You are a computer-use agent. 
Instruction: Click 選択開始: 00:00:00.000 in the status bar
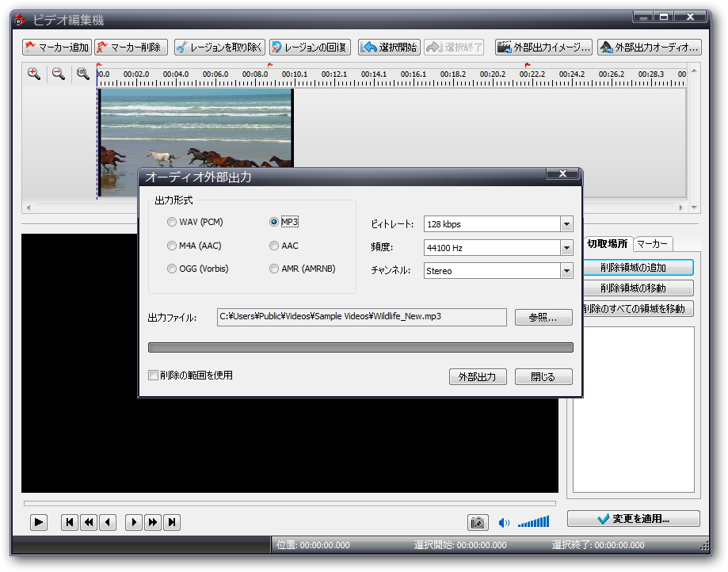click(460, 545)
